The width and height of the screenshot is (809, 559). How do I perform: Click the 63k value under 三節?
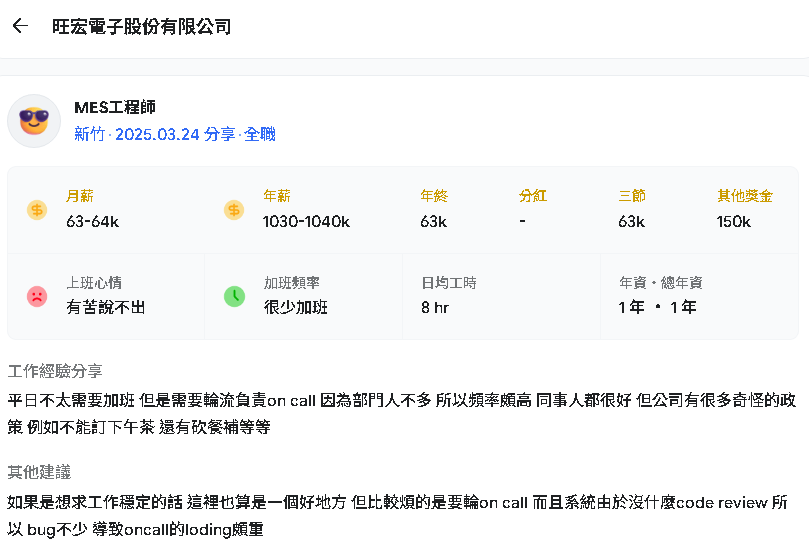pos(632,221)
